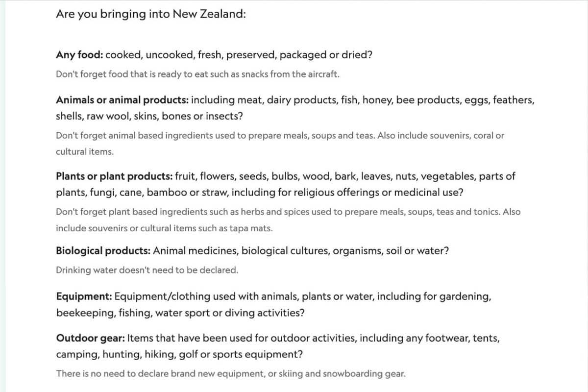Click the bold "Outdoor gear:" label
The height and width of the screenshot is (392, 588).
(x=91, y=338)
